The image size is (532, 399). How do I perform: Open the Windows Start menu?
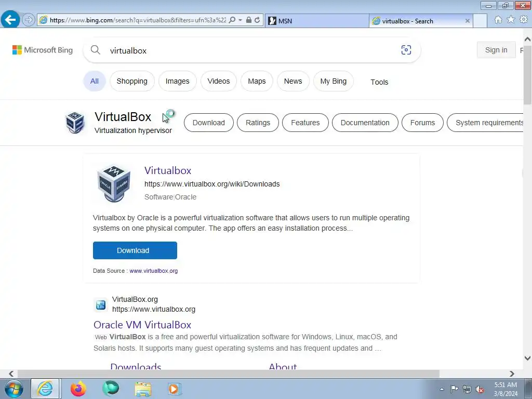coord(14,389)
